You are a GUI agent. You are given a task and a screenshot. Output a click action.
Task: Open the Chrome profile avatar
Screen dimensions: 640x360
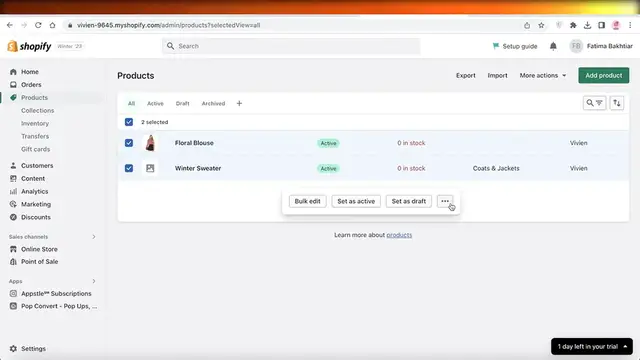[x=616, y=25]
